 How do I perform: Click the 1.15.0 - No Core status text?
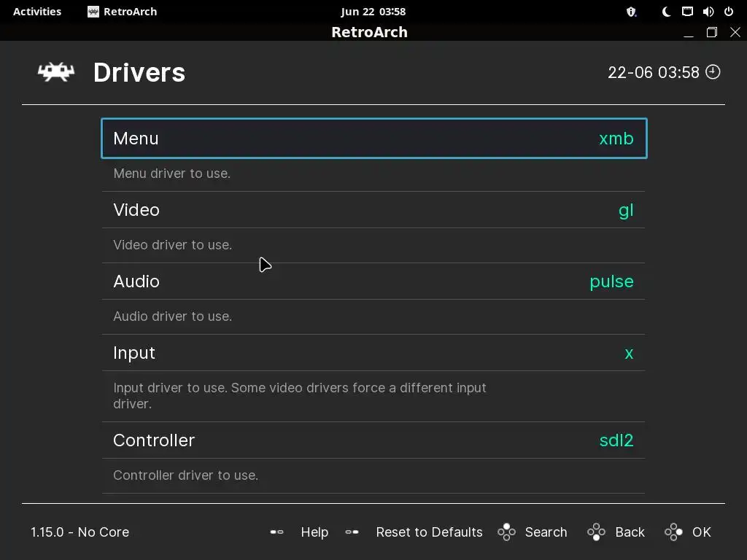coord(80,532)
